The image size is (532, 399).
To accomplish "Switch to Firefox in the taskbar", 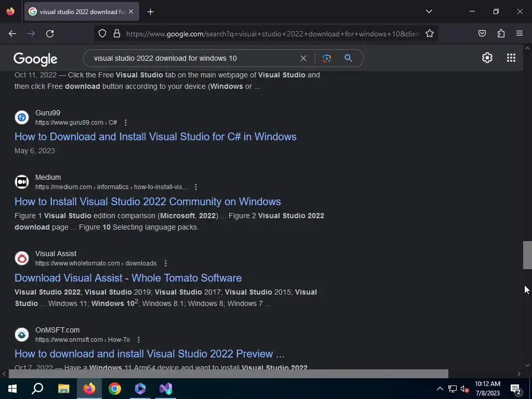I will [89, 389].
